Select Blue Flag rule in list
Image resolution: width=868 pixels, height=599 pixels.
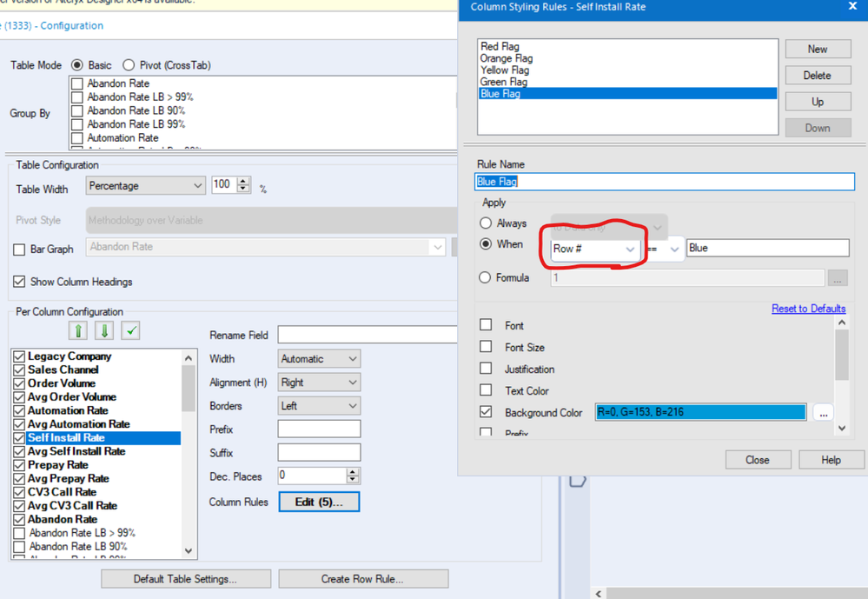coord(627,94)
